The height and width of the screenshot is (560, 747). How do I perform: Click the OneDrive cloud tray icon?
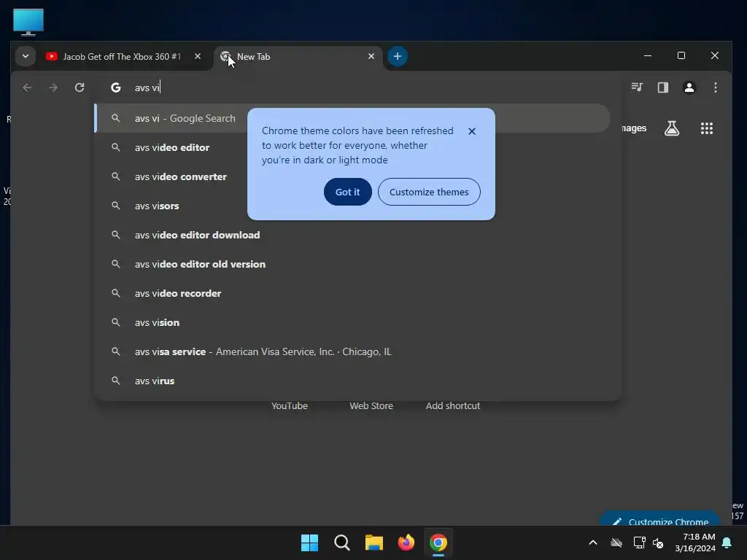[x=616, y=542]
